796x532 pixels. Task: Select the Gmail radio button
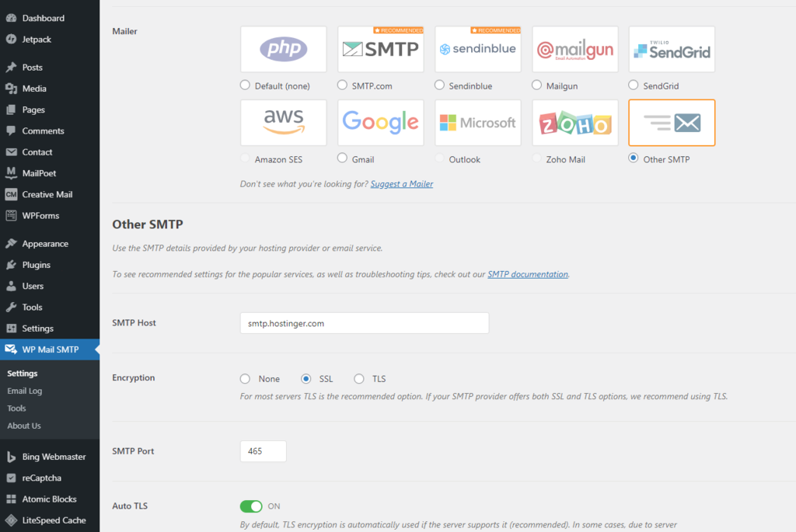click(342, 158)
